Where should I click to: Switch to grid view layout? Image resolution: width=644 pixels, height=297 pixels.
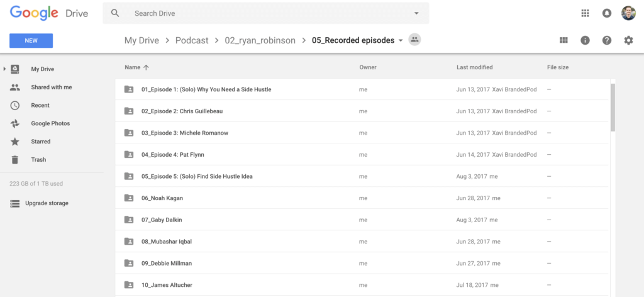pyautogui.click(x=563, y=40)
